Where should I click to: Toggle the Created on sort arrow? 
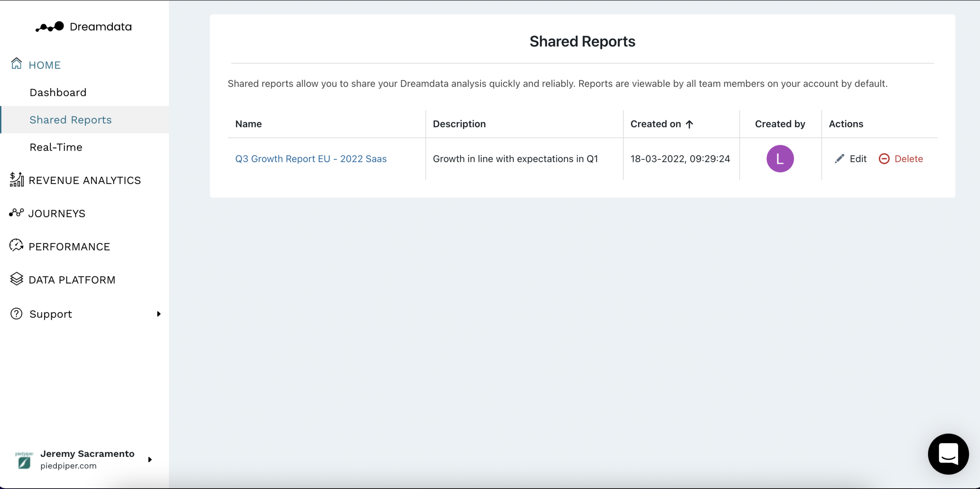click(x=690, y=124)
